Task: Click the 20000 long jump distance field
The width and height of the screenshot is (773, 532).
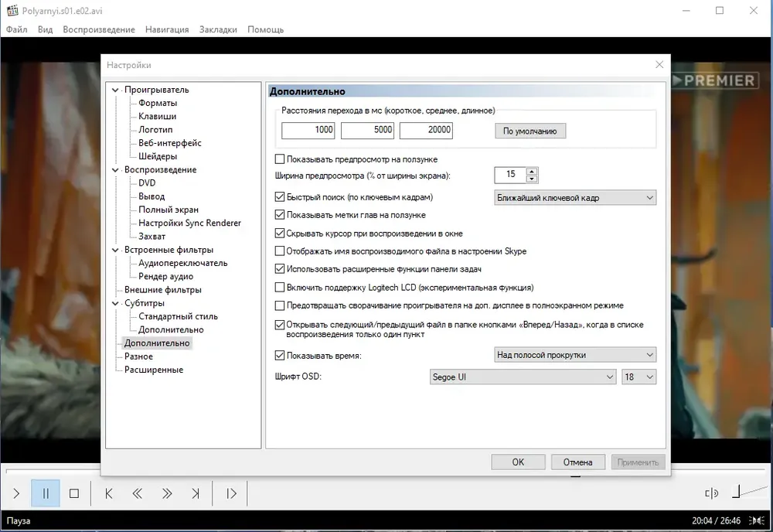Action: click(x=426, y=130)
